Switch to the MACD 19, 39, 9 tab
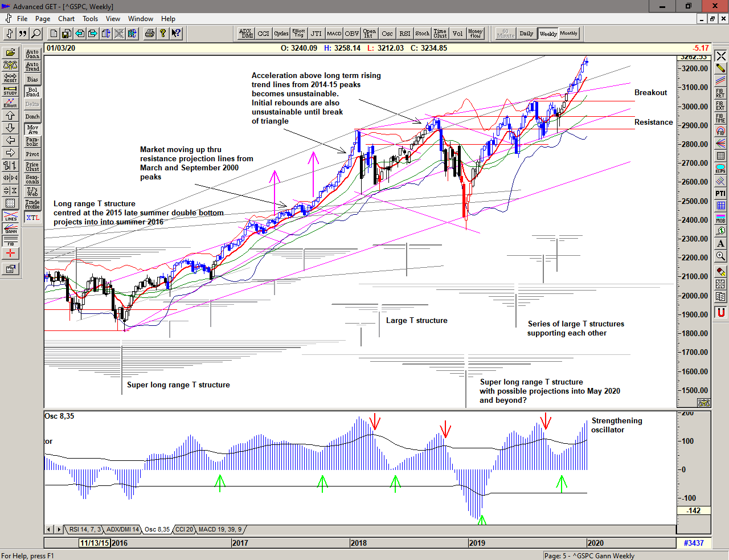This screenshot has width=729, height=560. pyautogui.click(x=220, y=529)
